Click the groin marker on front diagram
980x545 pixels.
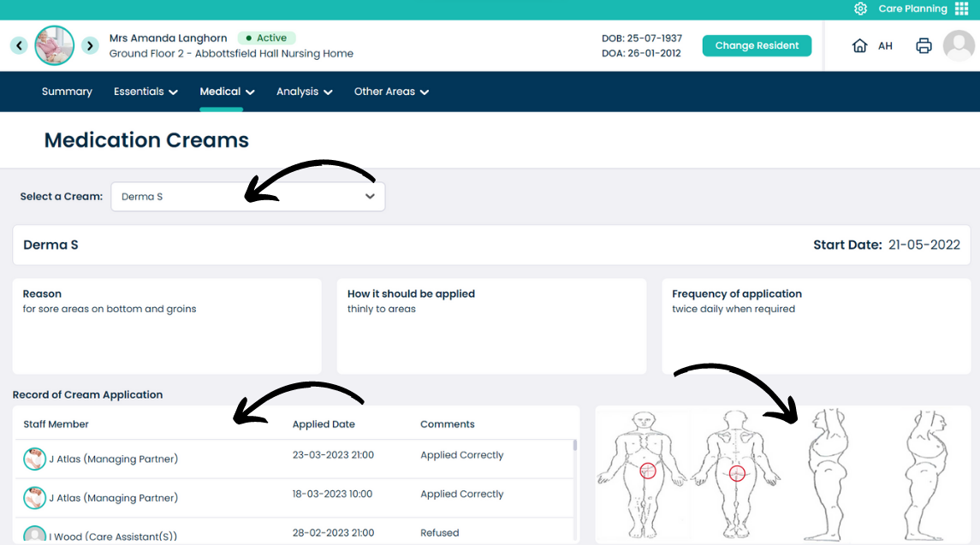click(648, 471)
